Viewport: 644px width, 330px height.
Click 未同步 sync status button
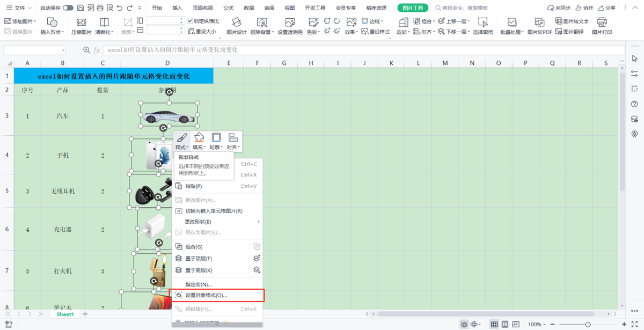[x=559, y=8]
